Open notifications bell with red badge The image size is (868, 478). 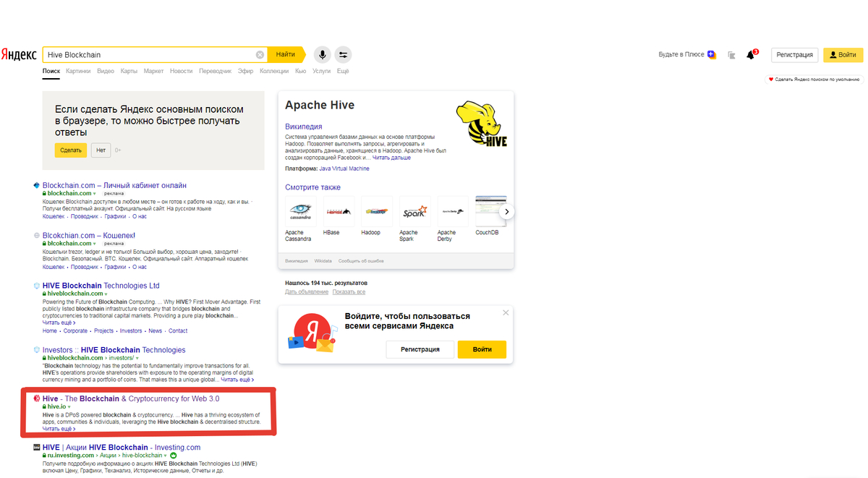pyautogui.click(x=751, y=55)
